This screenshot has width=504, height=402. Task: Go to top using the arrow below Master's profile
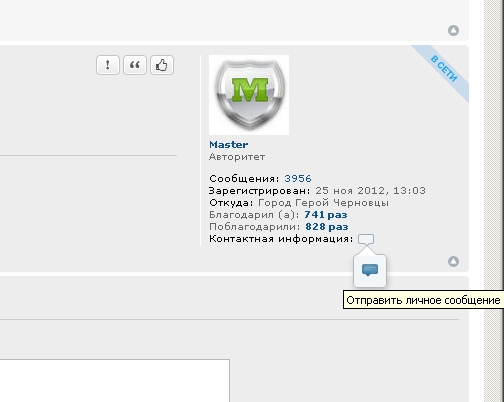453,261
